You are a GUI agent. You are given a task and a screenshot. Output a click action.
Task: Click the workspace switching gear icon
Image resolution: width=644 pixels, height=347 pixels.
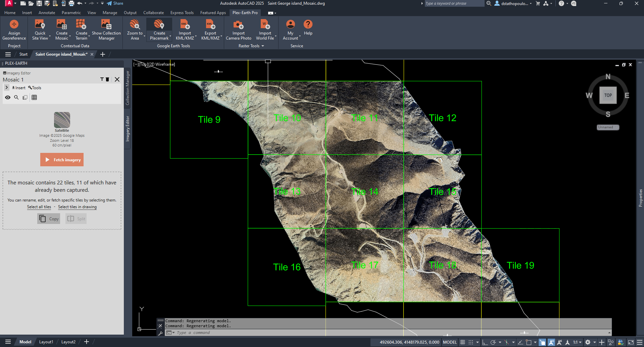point(588,342)
